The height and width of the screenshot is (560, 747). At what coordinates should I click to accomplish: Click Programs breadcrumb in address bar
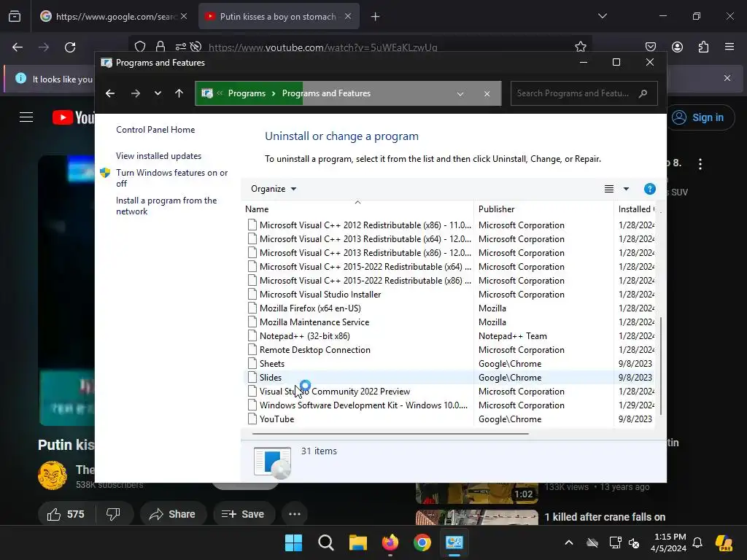tap(247, 93)
